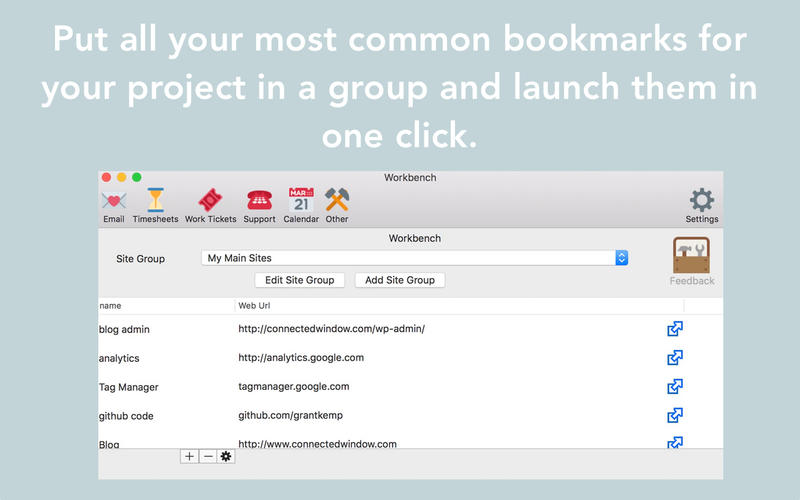800x500 pixels.
Task: Click the github.com/grantkemp URL cell
Action: (290, 415)
